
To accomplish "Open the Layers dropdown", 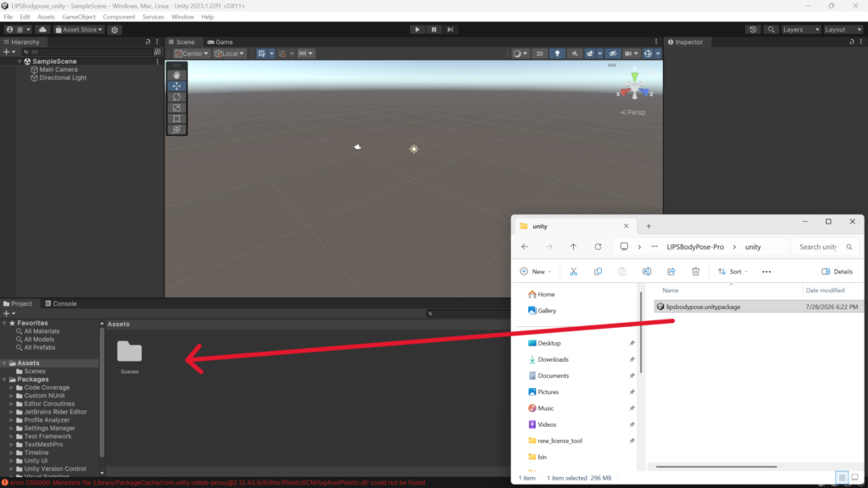I will [x=800, y=30].
